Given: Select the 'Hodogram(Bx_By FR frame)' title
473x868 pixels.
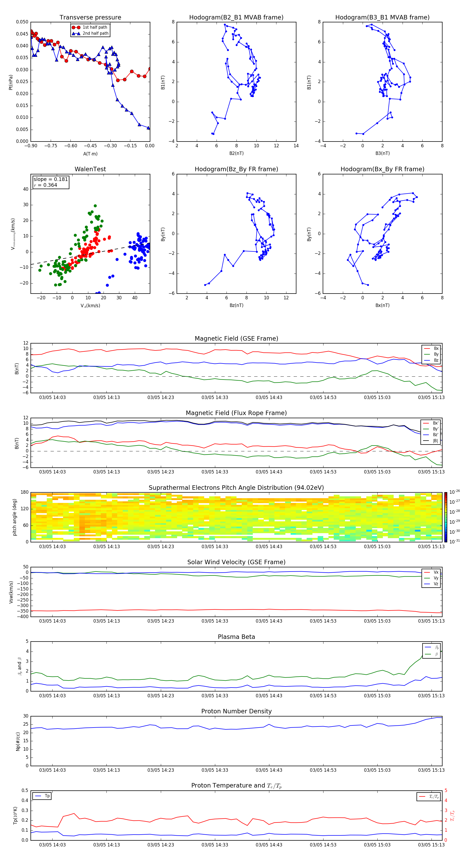Looking at the screenshot, I should (x=382, y=169).
